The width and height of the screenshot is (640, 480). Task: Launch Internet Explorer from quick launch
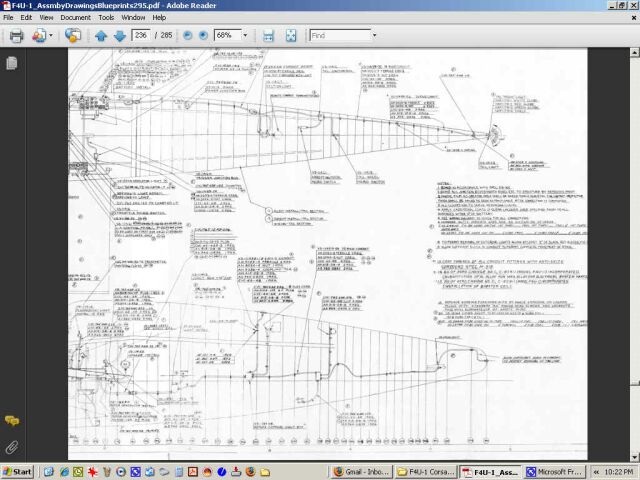64,472
